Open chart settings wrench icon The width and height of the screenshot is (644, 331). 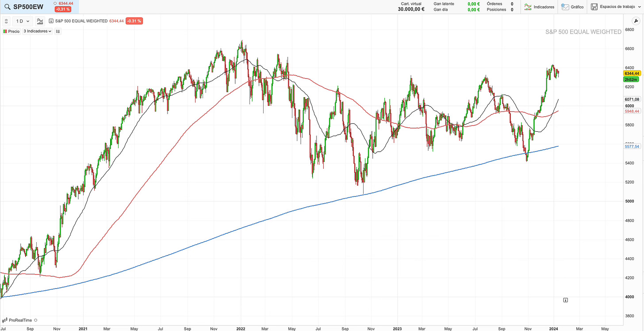pos(636,21)
